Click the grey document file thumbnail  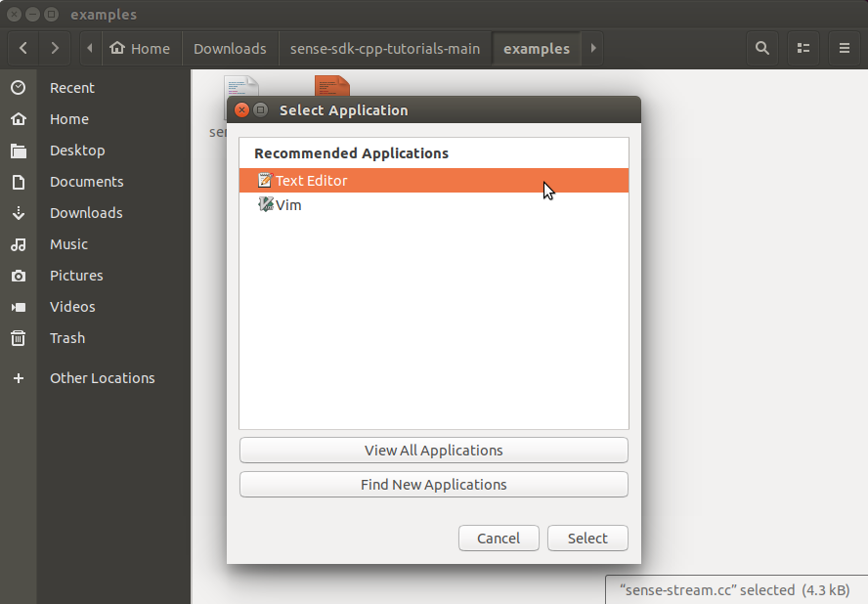[x=241, y=85]
